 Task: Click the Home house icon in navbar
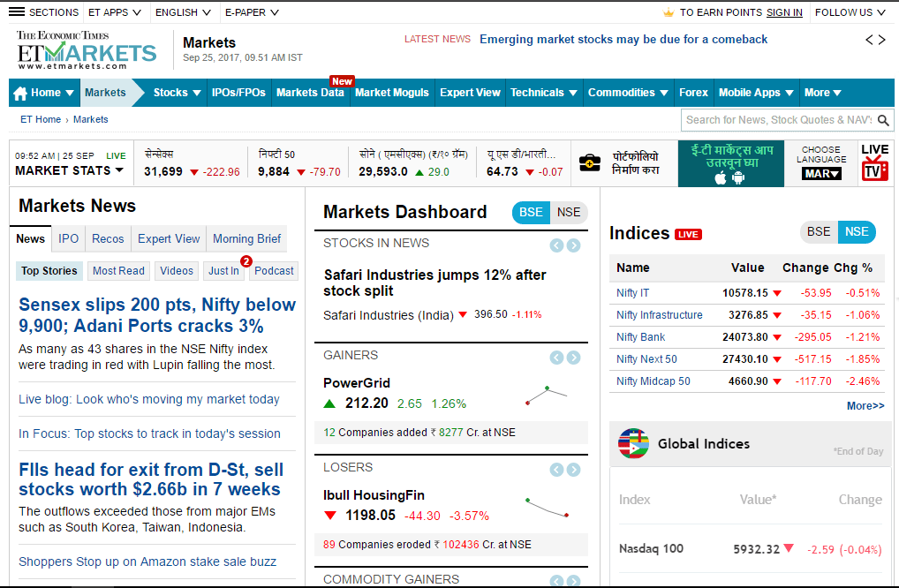pyautogui.click(x=20, y=93)
